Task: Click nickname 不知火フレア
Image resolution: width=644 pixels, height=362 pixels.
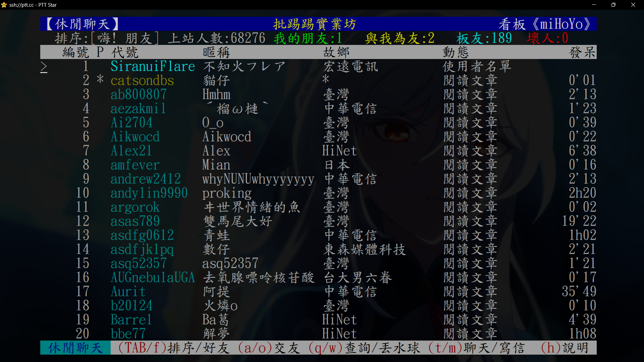Action: [x=245, y=66]
